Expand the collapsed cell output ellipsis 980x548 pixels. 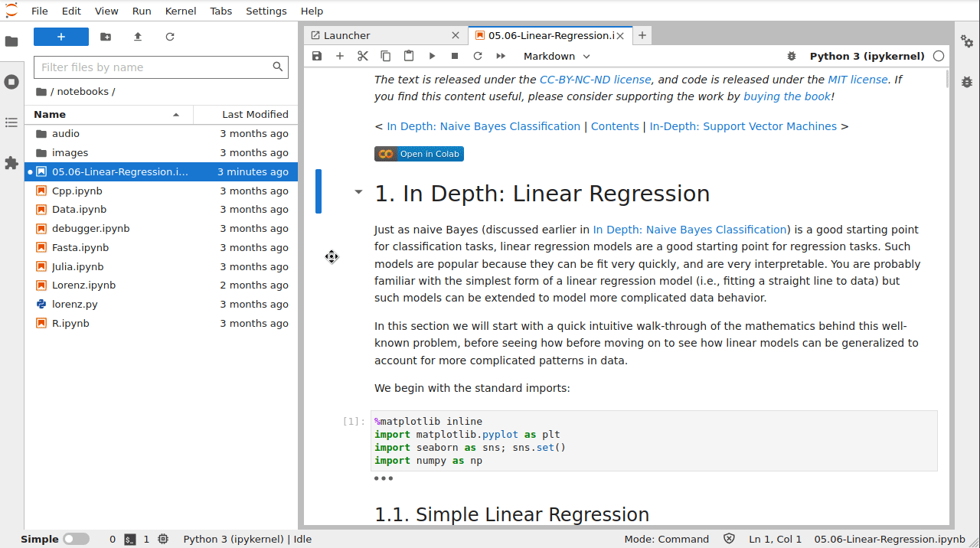[384, 478]
